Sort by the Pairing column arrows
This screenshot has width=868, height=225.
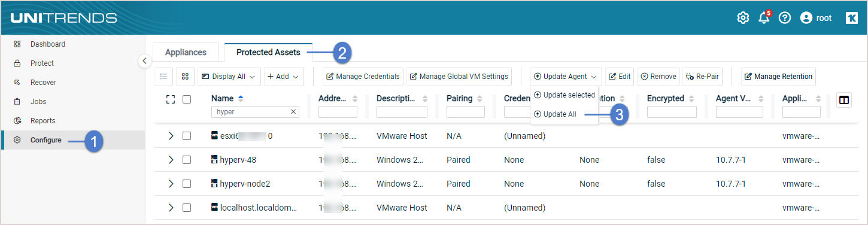[x=482, y=99]
